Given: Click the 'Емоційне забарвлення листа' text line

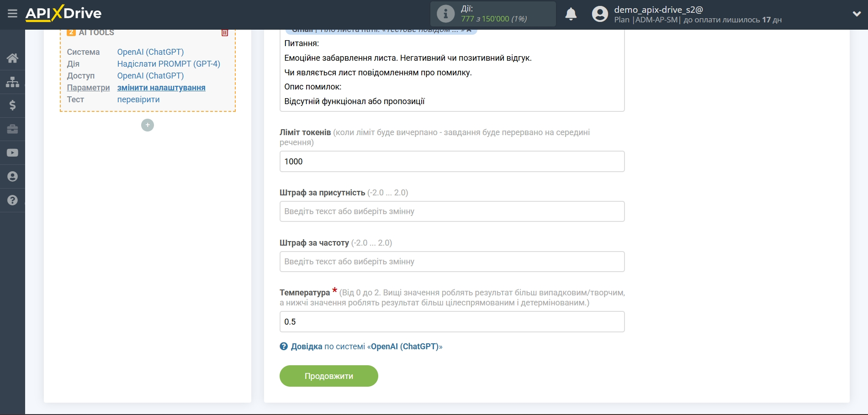Looking at the screenshot, I should [x=408, y=58].
